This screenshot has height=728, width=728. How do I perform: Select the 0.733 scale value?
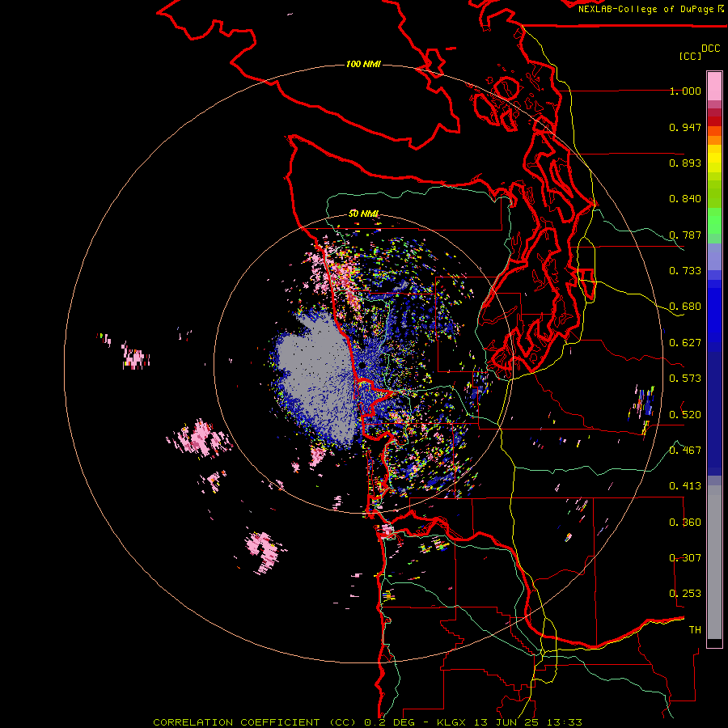tap(685, 271)
